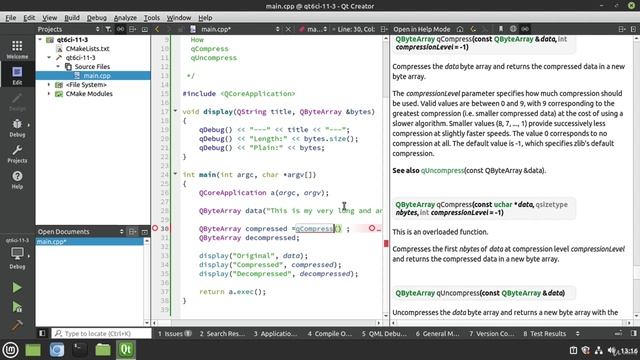
Task: Click the red error marker in editor scrollbar
Action: (386, 244)
